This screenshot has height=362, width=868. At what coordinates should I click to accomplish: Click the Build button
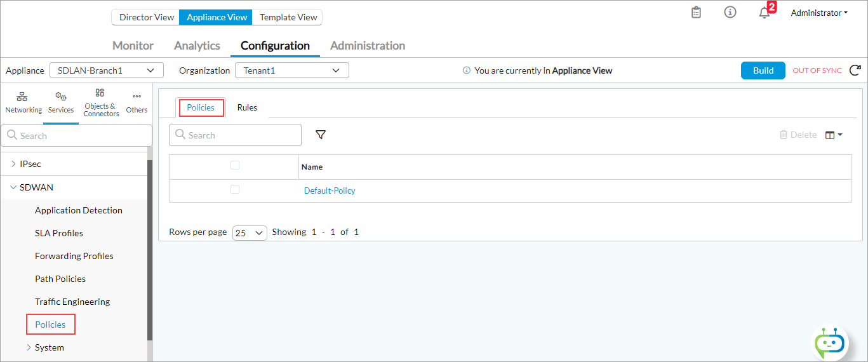pyautogui.click(x=763, y=70)
